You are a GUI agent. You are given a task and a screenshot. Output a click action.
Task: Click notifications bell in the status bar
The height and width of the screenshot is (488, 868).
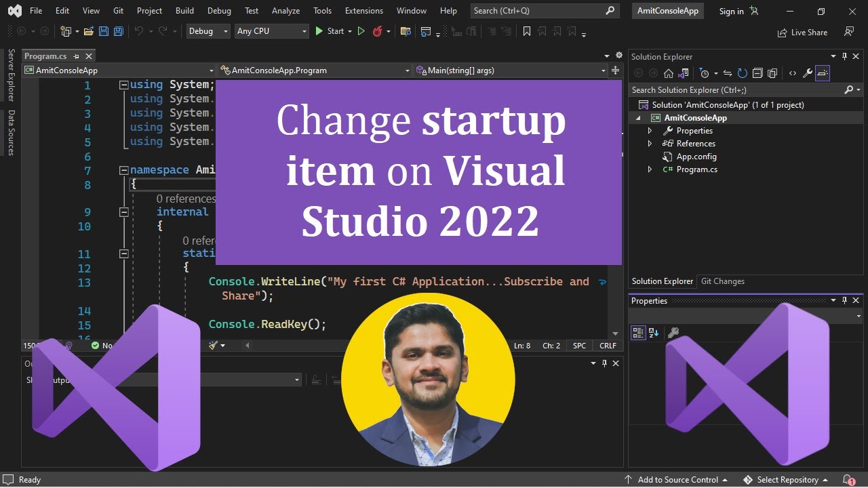pos(848,480)
